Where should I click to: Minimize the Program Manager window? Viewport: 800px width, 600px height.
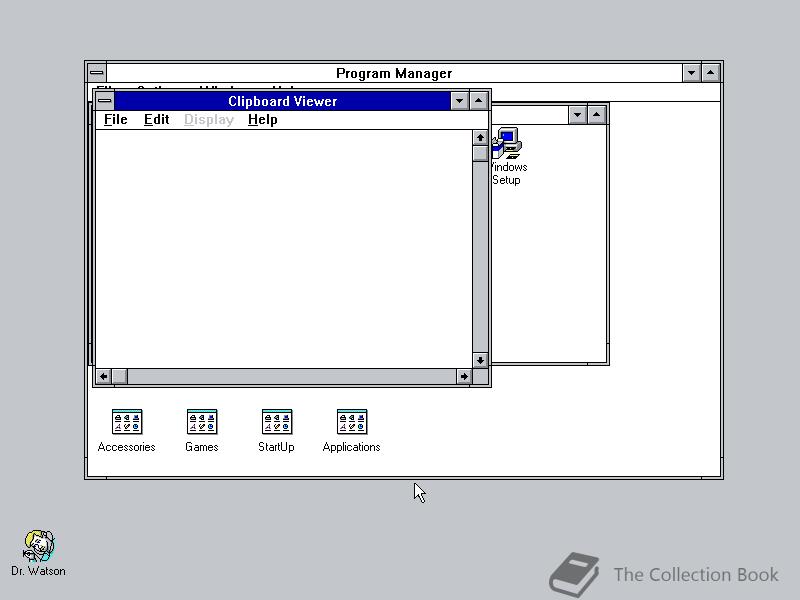[691, 73]
